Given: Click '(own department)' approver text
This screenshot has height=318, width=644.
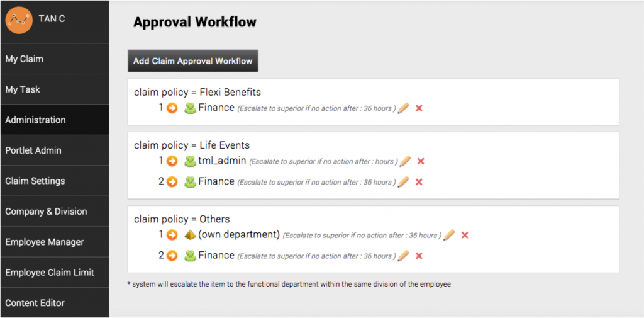Looking at the screenshot, I should pos(239,234).
